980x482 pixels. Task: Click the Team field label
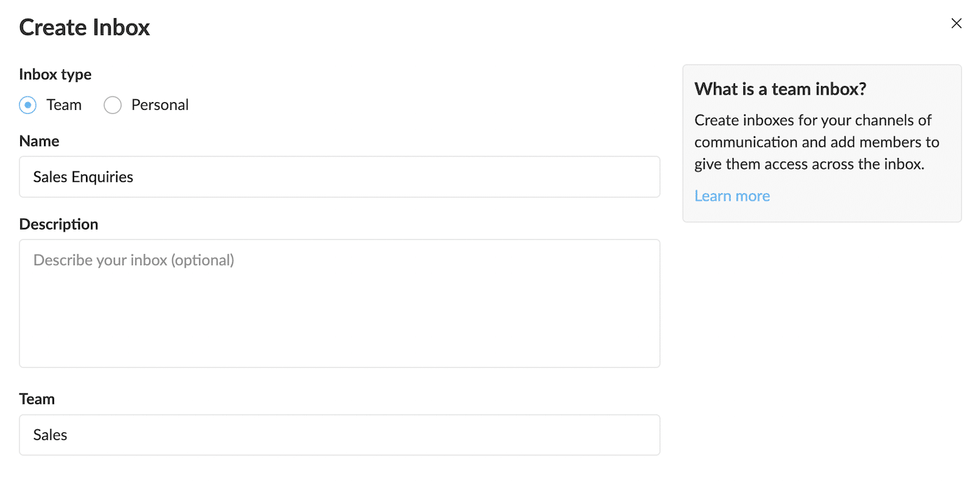coord(36,398)
